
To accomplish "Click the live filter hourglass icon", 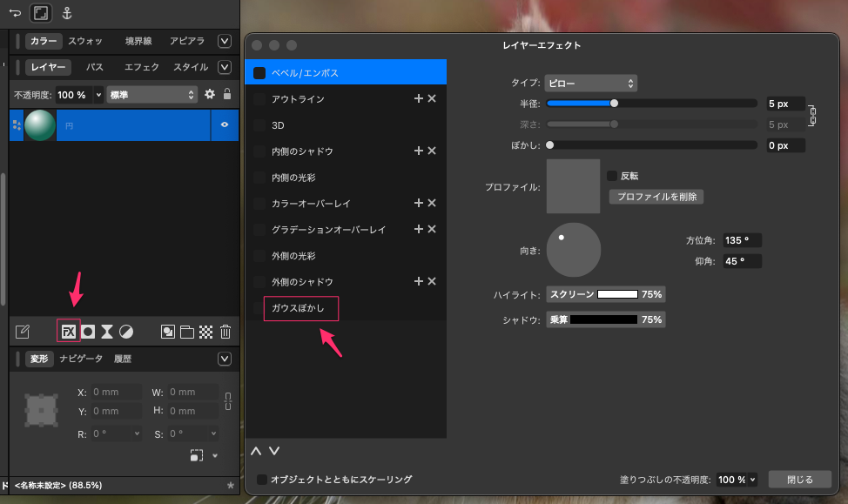I will [107, 332].
